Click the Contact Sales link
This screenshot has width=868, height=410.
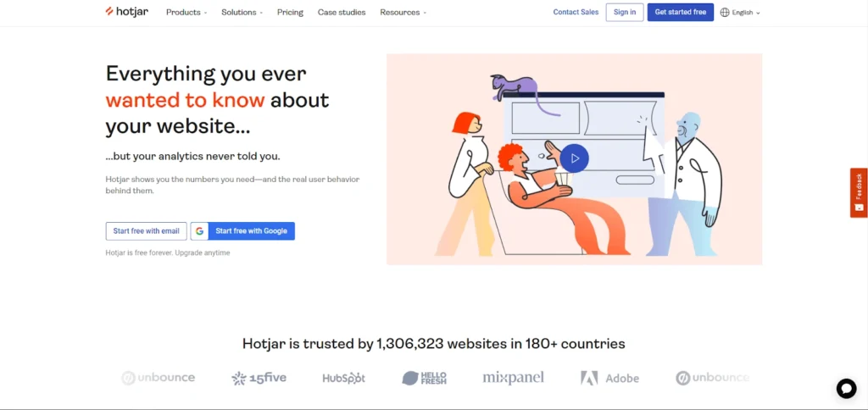click(576, 12)
